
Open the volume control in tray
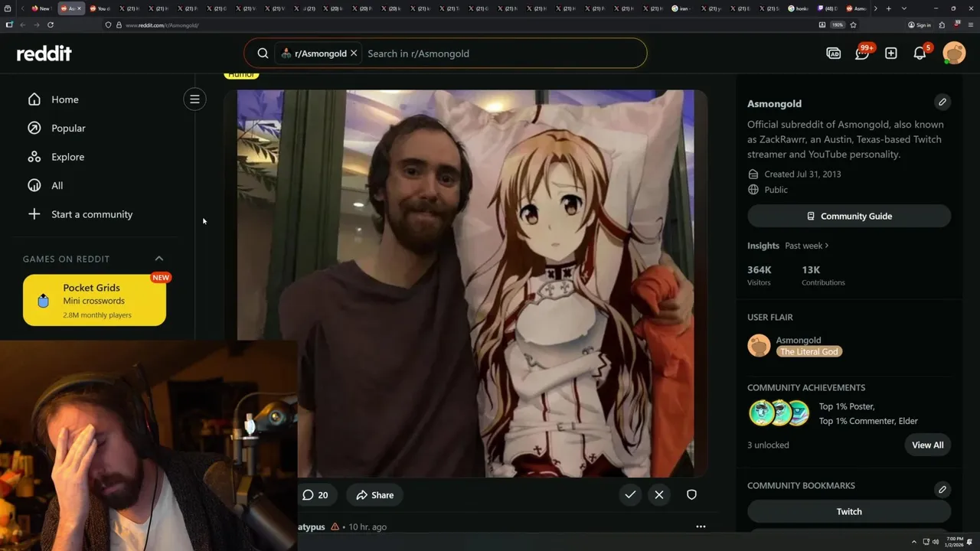click(x=935, y=542)
